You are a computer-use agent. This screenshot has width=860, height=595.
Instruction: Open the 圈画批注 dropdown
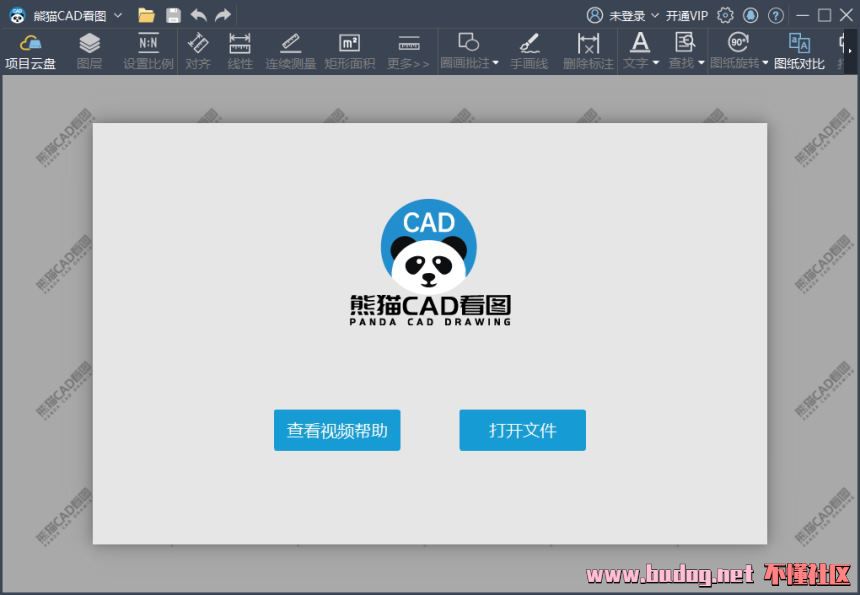click(469, 51)
